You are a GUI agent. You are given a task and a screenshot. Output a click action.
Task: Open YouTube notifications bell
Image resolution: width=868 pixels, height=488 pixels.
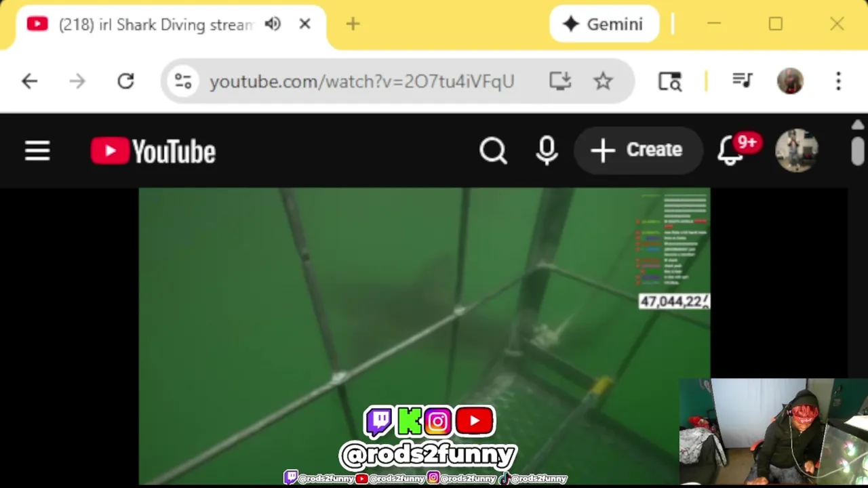pos(731,150)
